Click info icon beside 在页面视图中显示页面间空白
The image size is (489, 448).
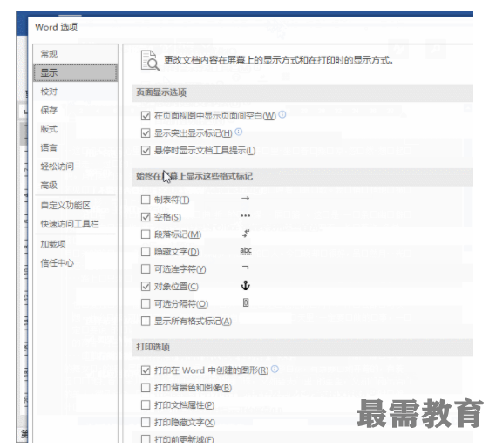click(282, 114)
